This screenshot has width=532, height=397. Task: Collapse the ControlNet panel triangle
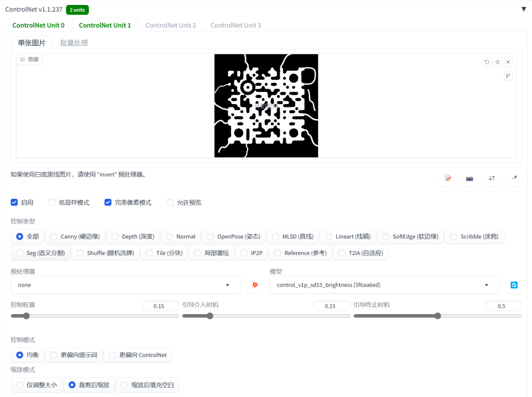click(524, 9)
